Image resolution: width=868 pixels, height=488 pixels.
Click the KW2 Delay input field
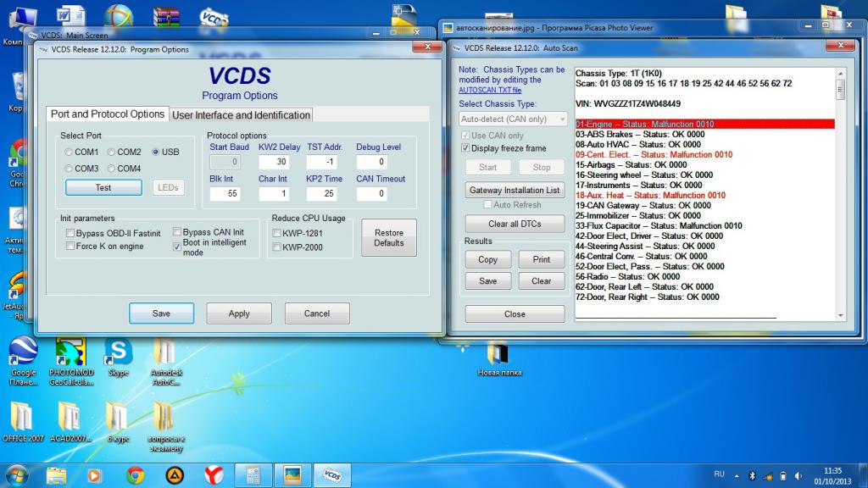point(274,162)
